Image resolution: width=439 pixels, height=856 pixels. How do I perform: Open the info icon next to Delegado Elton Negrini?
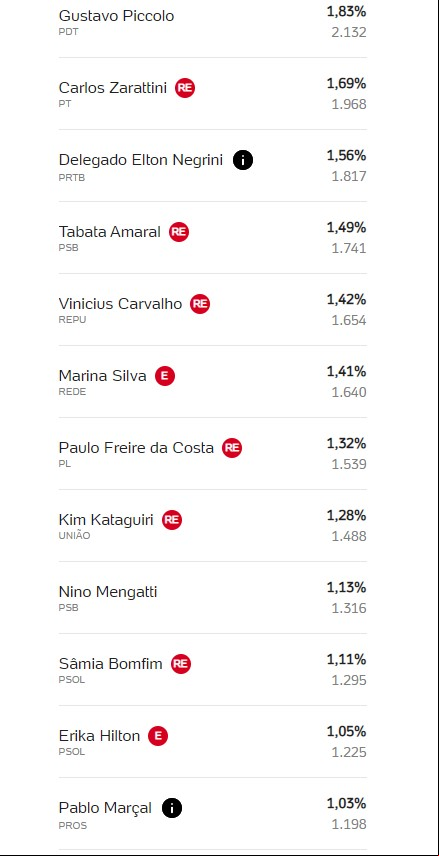pyautogui.click(x=243, y=160)
